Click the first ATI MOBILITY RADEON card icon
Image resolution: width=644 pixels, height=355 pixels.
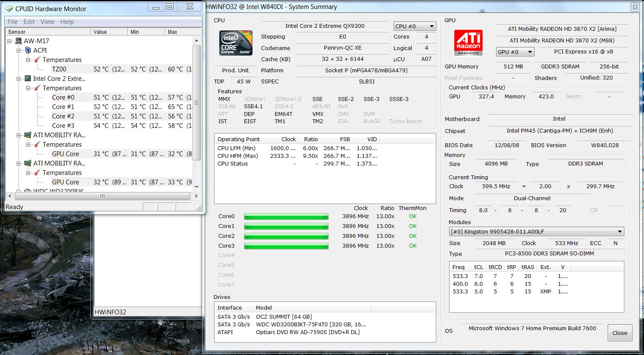[28, 135]
